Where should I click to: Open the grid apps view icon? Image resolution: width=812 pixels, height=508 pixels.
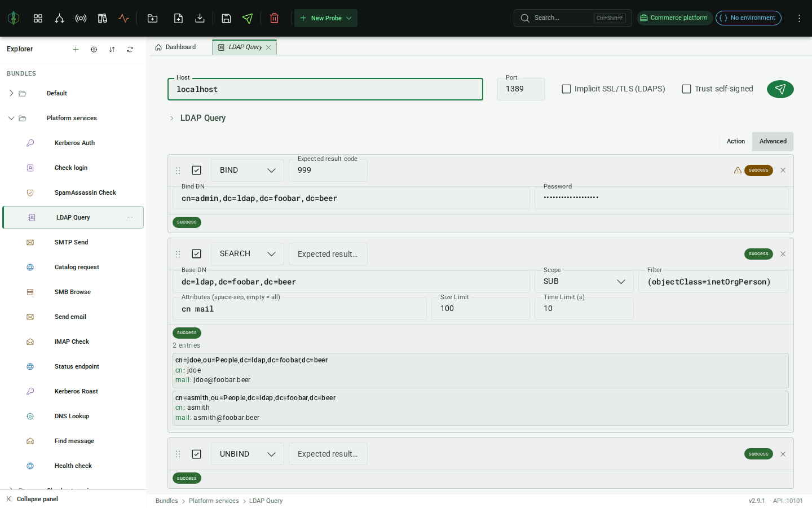click(x=38, y=18)
